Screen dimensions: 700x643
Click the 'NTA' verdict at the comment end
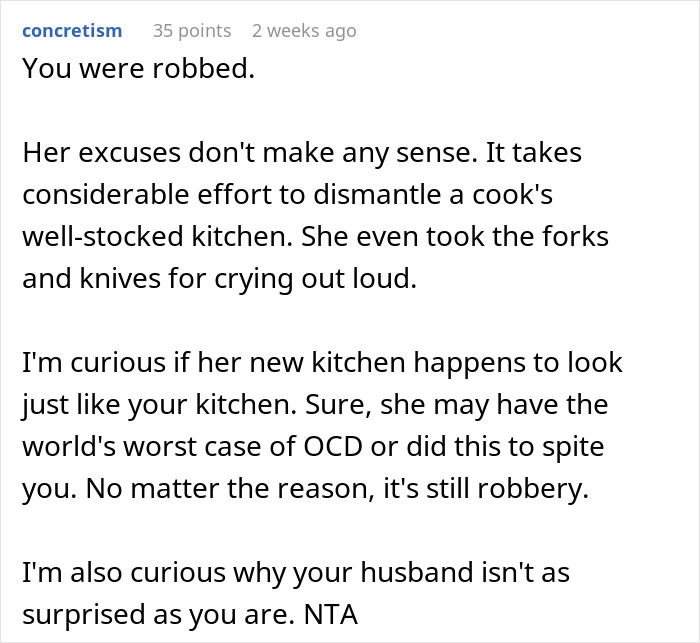pos(331,614)
